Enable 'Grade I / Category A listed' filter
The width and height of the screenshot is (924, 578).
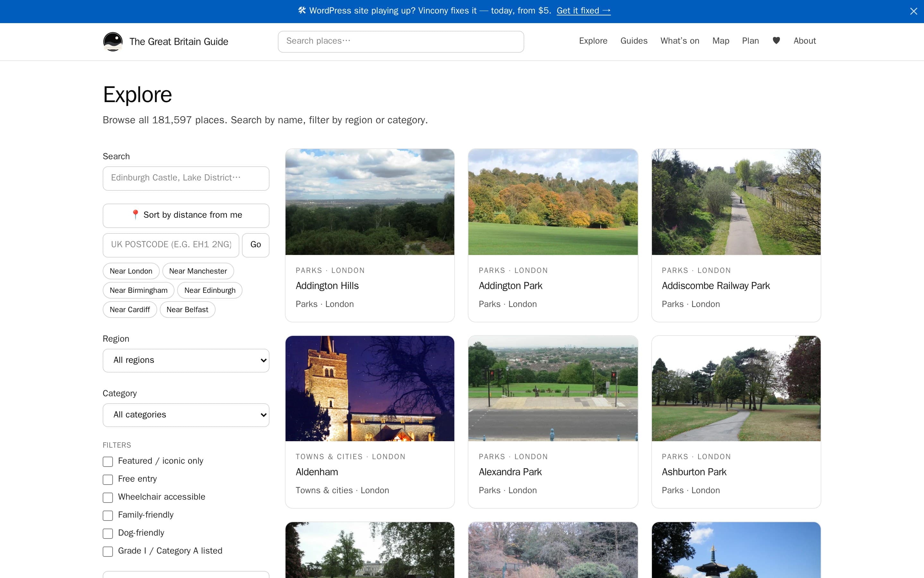[108, 551]
